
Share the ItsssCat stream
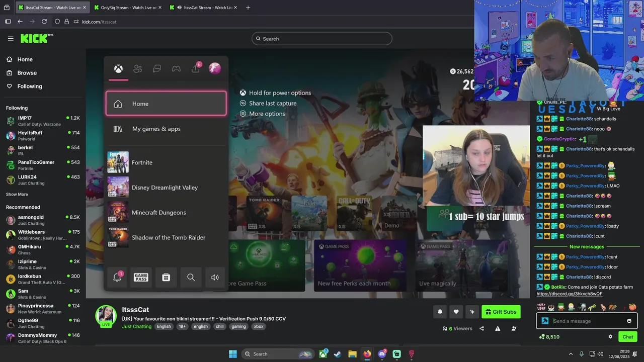click(481, 328)
